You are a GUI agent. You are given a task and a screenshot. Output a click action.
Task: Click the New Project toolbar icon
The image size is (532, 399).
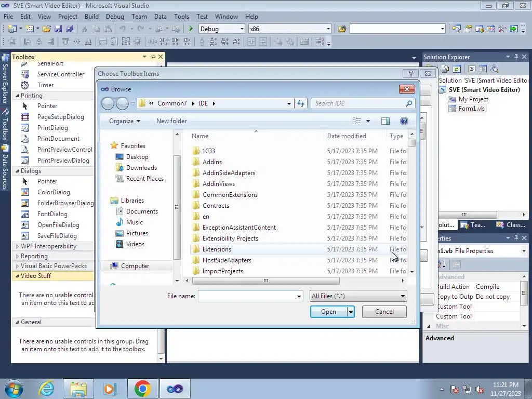[12, 29]
